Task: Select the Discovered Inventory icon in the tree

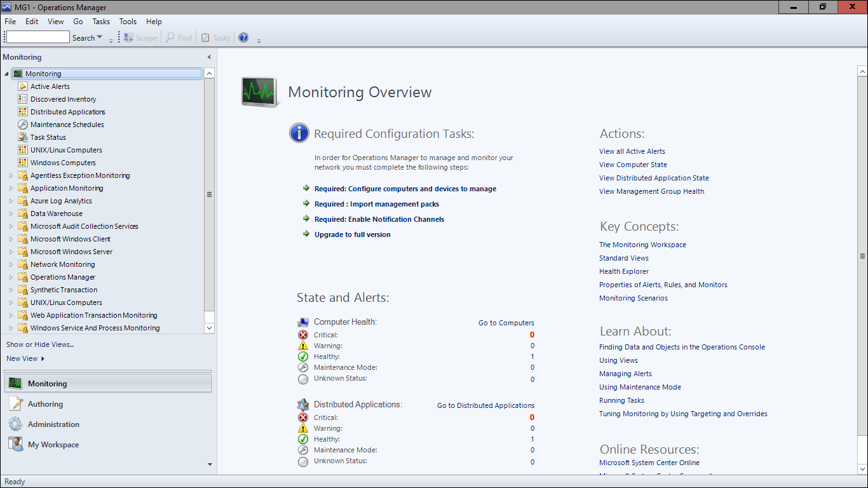Action: (23, 99)
